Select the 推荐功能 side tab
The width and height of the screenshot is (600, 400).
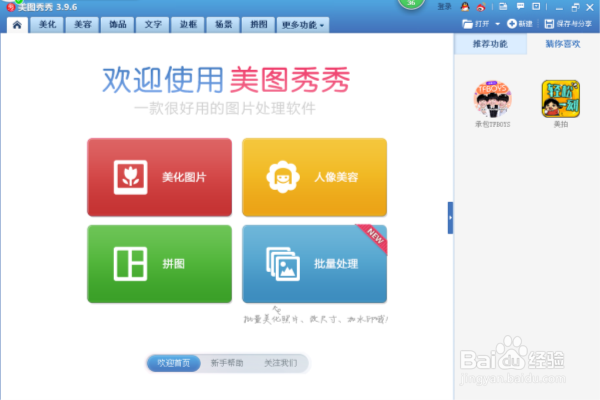491,44
